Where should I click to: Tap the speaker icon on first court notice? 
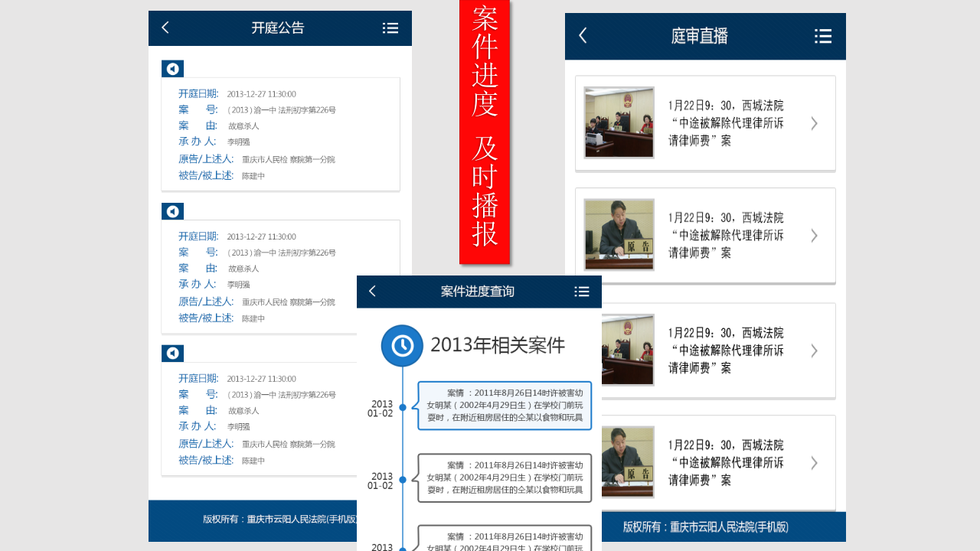pos(172,68)
